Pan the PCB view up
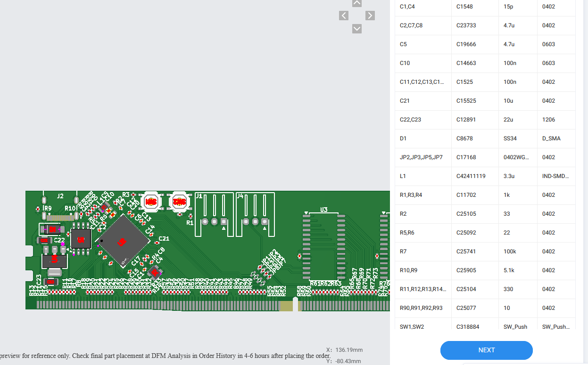The width and height of the screenshot is (588, 365). (x=357, y=3)
